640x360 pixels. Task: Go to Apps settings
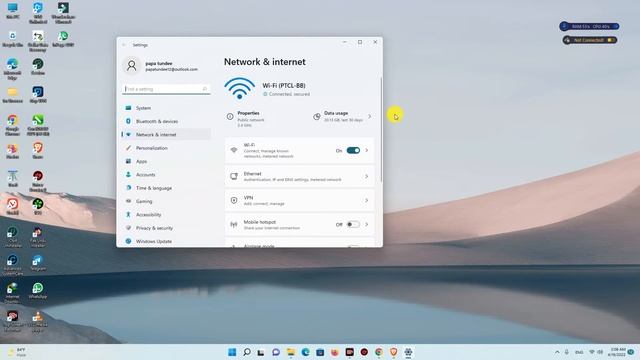[x=166, y=161]
